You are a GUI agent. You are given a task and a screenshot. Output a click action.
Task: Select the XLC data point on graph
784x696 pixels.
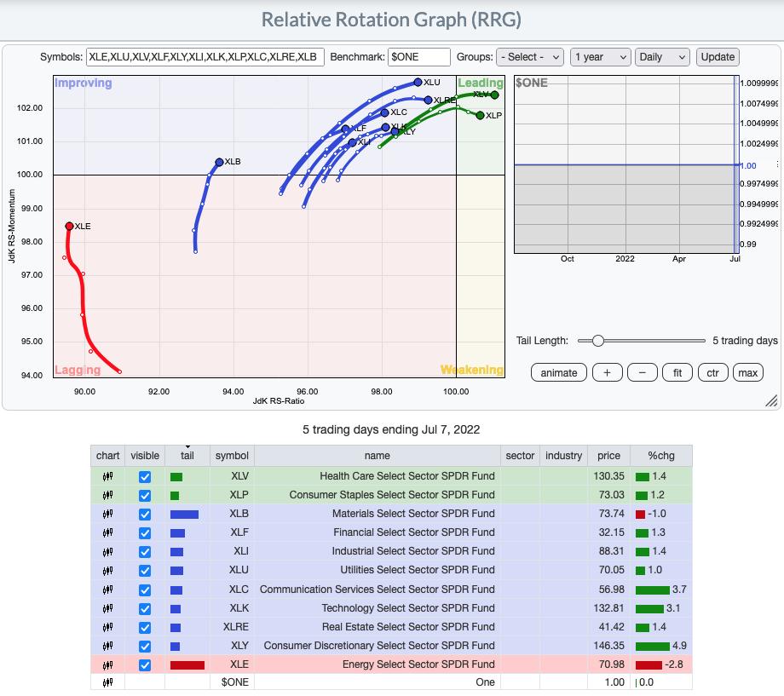pyautogui.click(x=384, y=113)
